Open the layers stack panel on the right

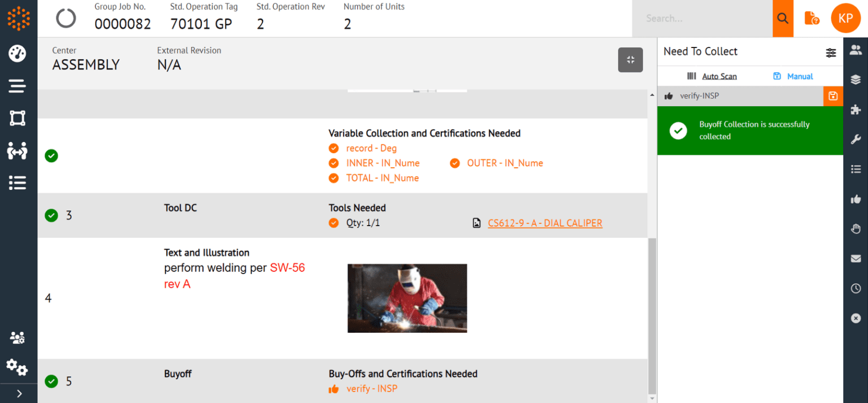click(856, 79)
